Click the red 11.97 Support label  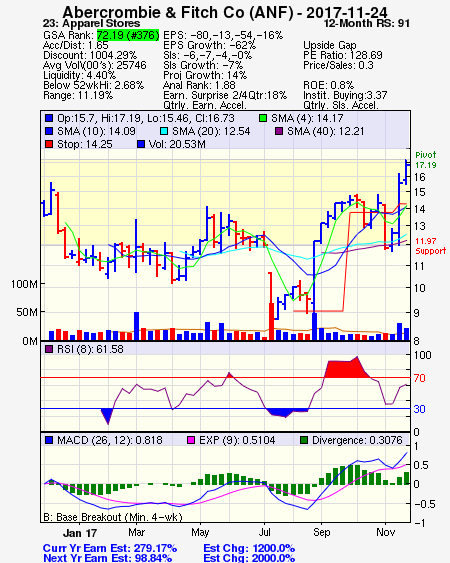pos(430,246)
